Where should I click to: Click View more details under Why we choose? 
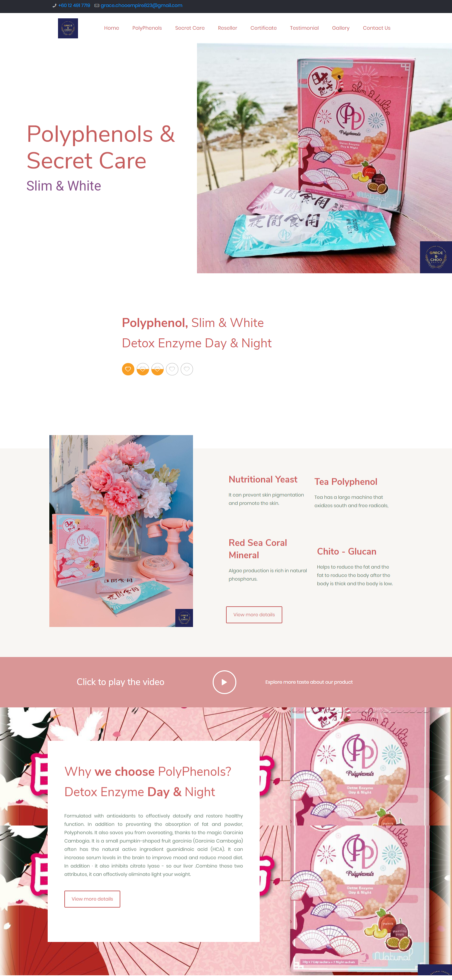coord(92,899)
